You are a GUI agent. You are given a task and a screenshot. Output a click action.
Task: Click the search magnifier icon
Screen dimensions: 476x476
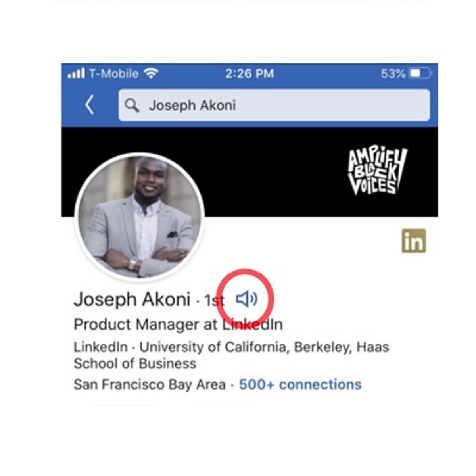coord(132,106)
